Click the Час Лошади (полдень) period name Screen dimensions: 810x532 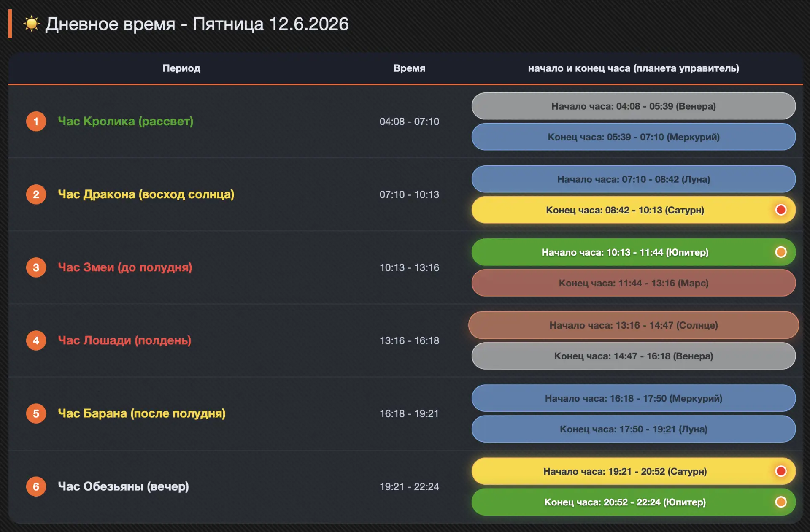point(124,340)
